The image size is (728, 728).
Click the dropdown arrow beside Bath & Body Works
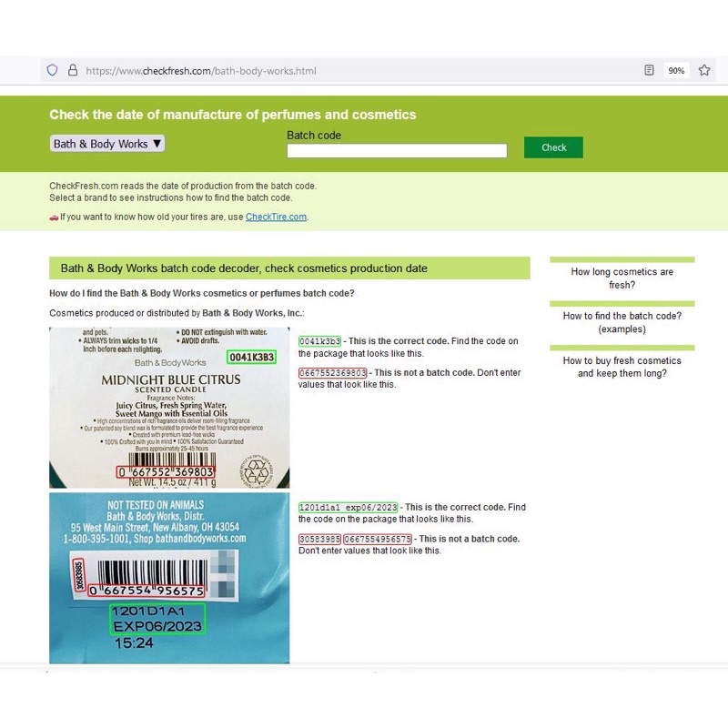click(157, 144)
